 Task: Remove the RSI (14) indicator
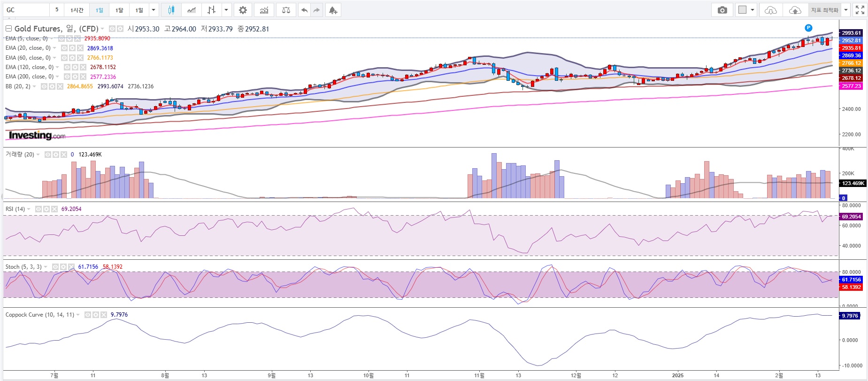pyautogui.click(x=54, y=209)
